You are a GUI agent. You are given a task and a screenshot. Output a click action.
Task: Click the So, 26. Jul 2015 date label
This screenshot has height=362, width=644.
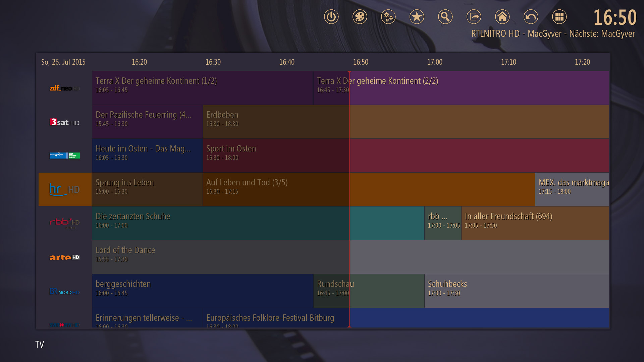click(x=63, y=62)
